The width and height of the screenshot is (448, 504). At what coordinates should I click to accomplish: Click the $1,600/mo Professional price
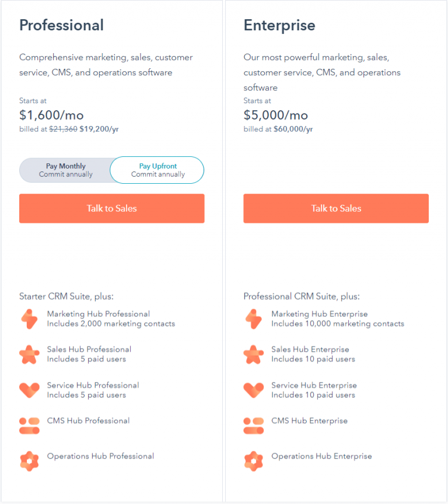[x=51, y=115]
